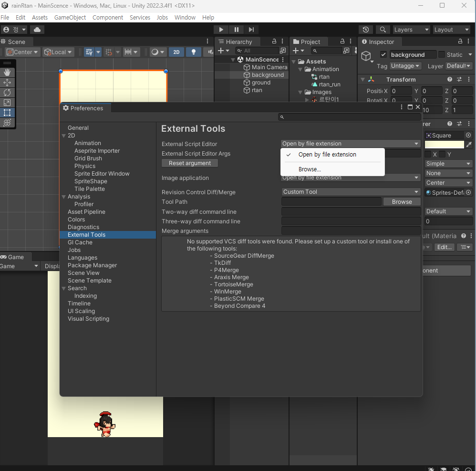Open the global search magnifier
This screenshot has width=476, height=471.
point(383,30)
